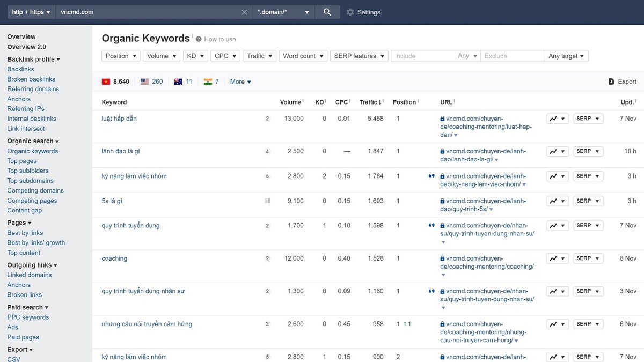
Task: Open SERP dropdown for luật hấp dẫn row
Action: click(588, 119)
